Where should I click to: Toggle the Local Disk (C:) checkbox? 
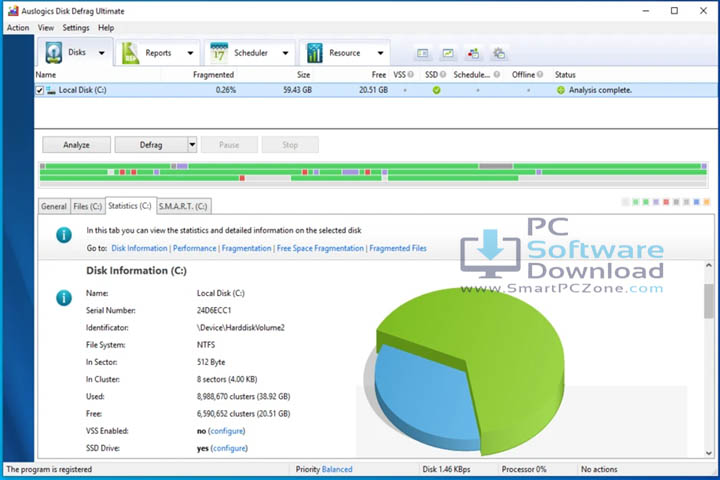pyautogui.click(x=40, y=90)
